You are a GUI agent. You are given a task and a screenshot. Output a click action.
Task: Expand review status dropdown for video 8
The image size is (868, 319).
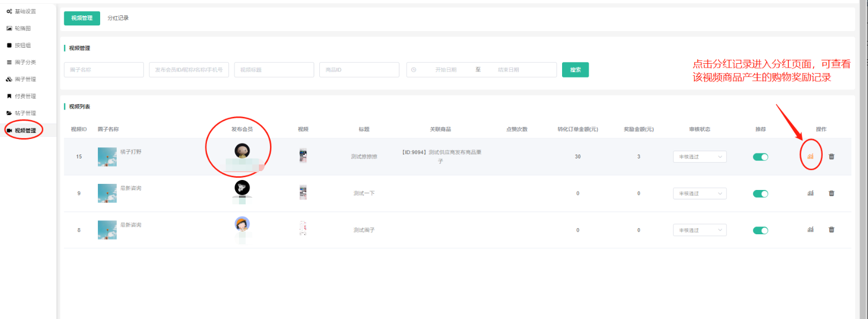[x=699, y=230]
